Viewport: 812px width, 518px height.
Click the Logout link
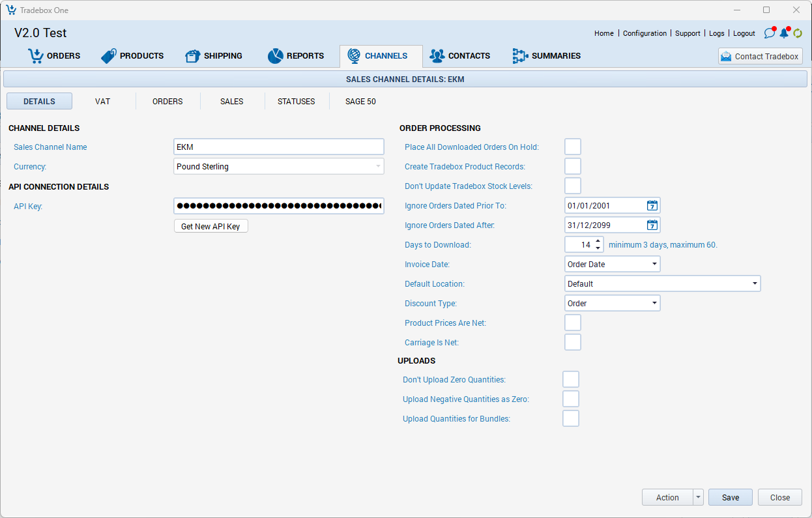click(x=744, y=33)
